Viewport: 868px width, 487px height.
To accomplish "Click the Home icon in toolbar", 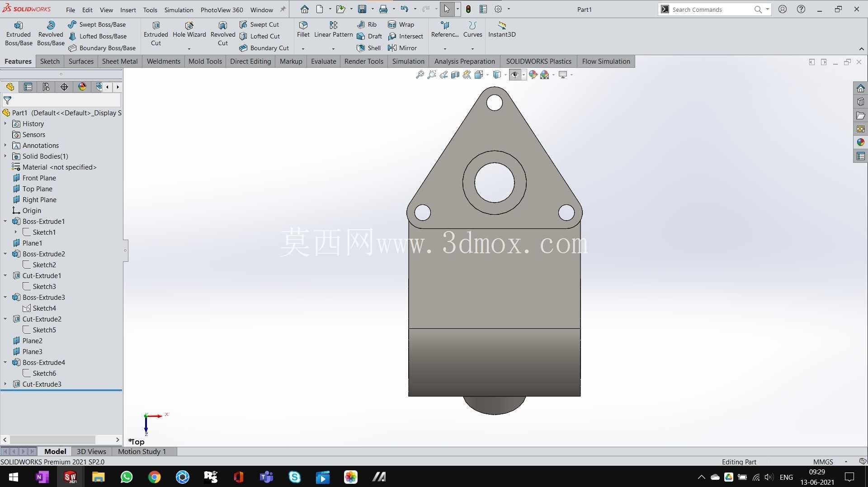I will click(305, 9).
